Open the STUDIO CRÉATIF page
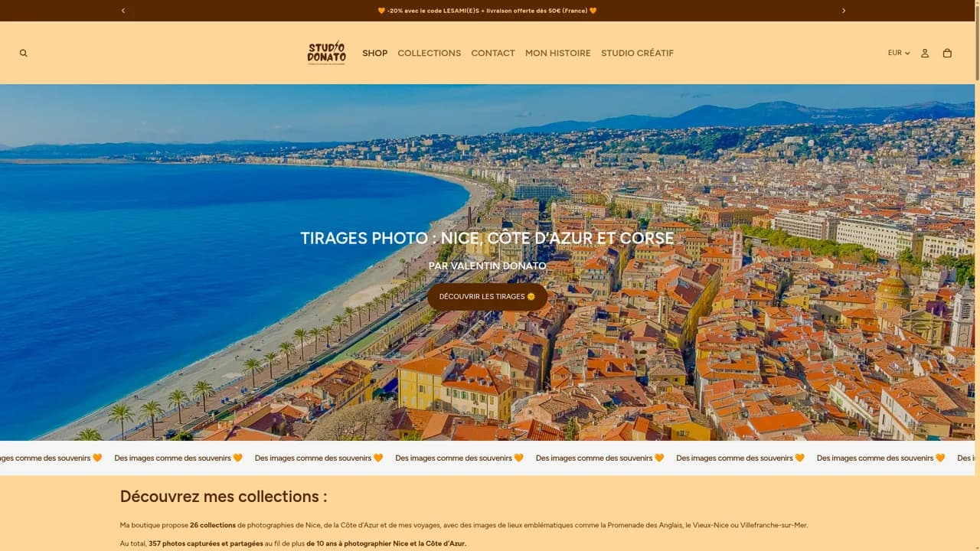980x551 pixels. 638,53
